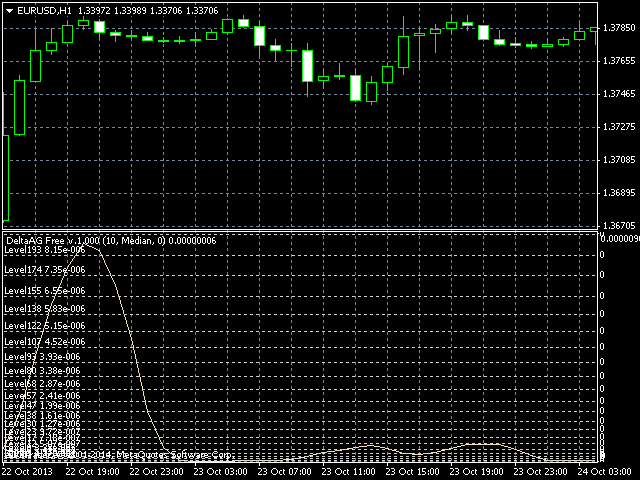
Task: Click the 1.36895 price scale value
Action: 619,193
